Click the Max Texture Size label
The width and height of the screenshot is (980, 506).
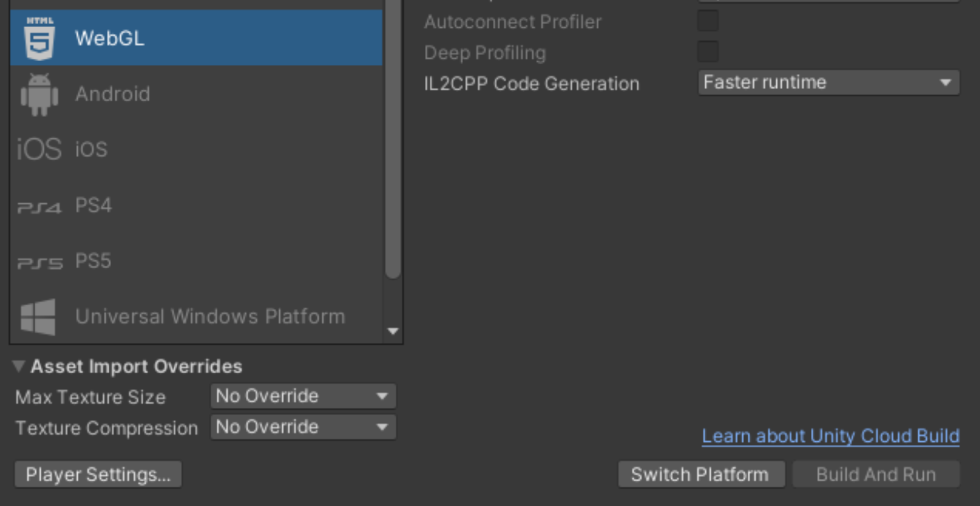point(91,397)
